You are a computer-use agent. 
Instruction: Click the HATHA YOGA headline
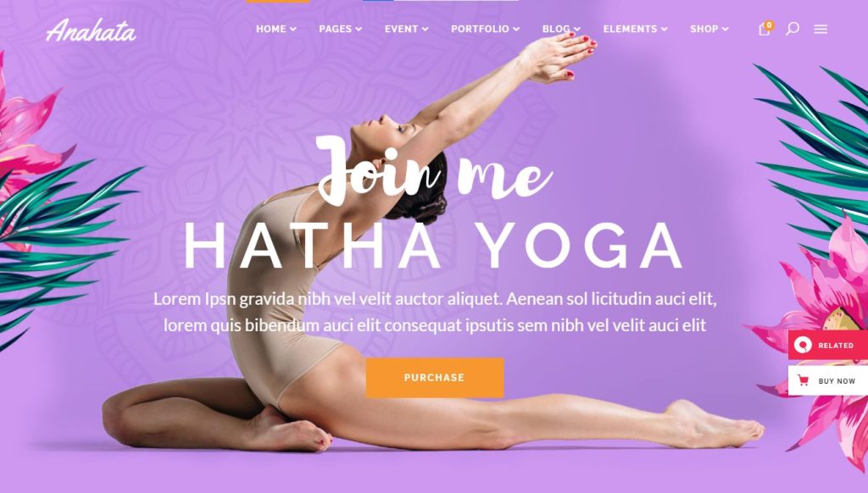click(433, 246)
